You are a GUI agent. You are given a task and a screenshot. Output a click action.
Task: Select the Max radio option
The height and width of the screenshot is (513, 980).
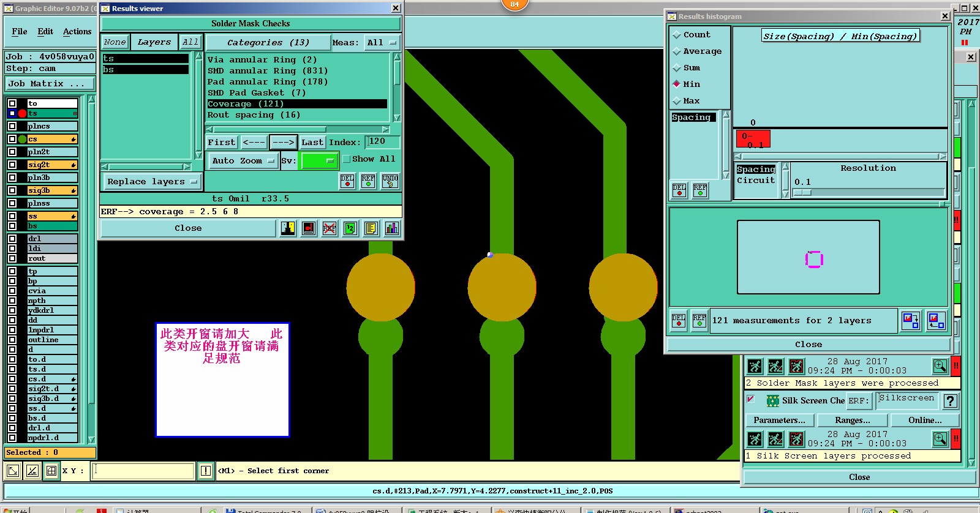pyautogui.click(x=677, y=101)
